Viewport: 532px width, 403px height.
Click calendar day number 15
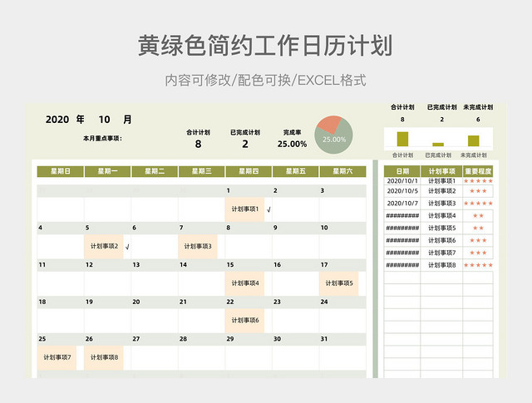tap(230, 265)
